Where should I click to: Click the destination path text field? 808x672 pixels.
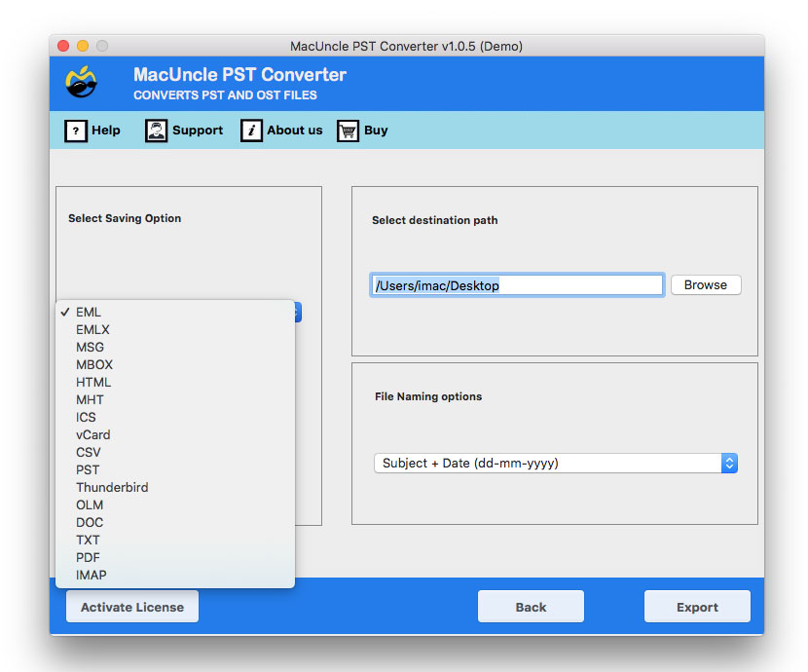[517, 285]
